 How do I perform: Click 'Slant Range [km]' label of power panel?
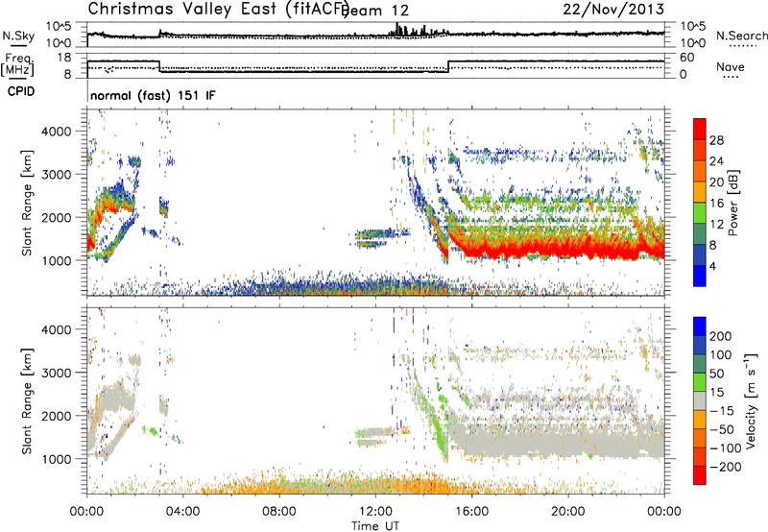[27, 203]
